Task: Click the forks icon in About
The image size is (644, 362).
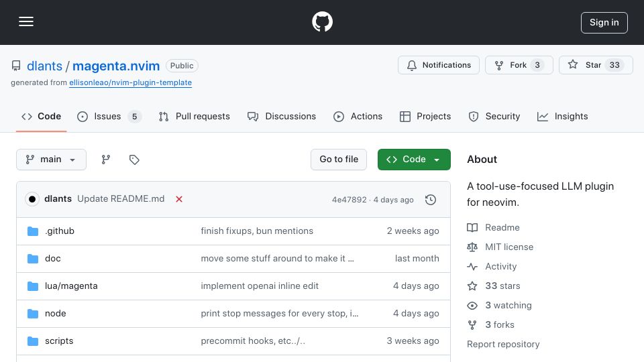Action: pos(472,324)
